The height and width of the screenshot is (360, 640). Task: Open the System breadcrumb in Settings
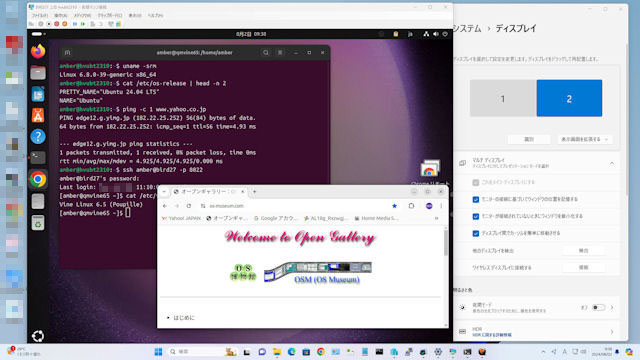coord(467,29)
